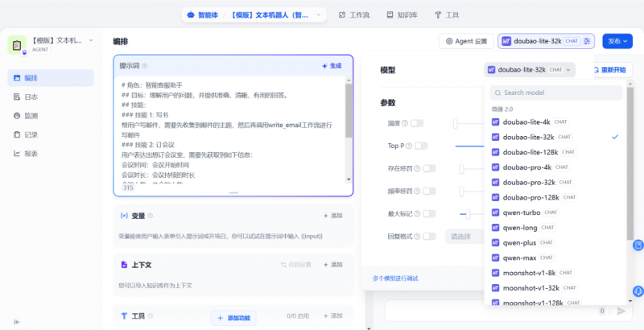644x330 pixels.
Task: Click the 知识库 knowledge base icon
Action: [x=390, y=14]
